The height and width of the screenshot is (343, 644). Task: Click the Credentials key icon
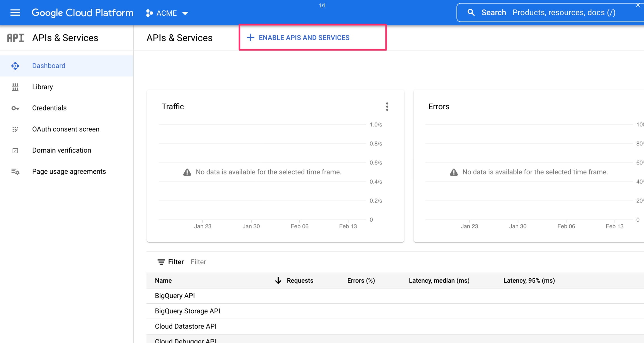tap(15, 108)
